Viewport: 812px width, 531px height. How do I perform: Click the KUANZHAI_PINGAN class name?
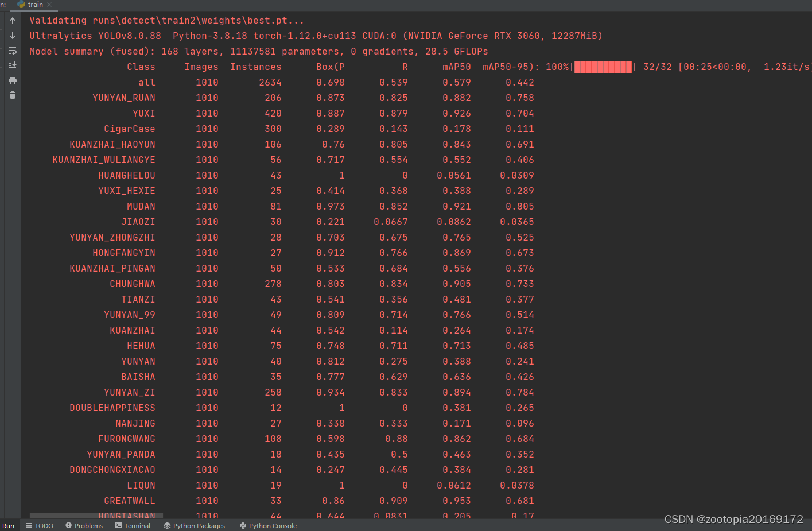click(112, 269)
